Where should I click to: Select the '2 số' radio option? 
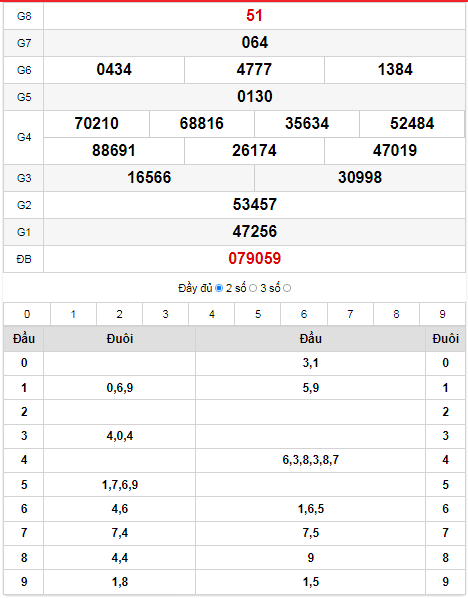point(253,288)
